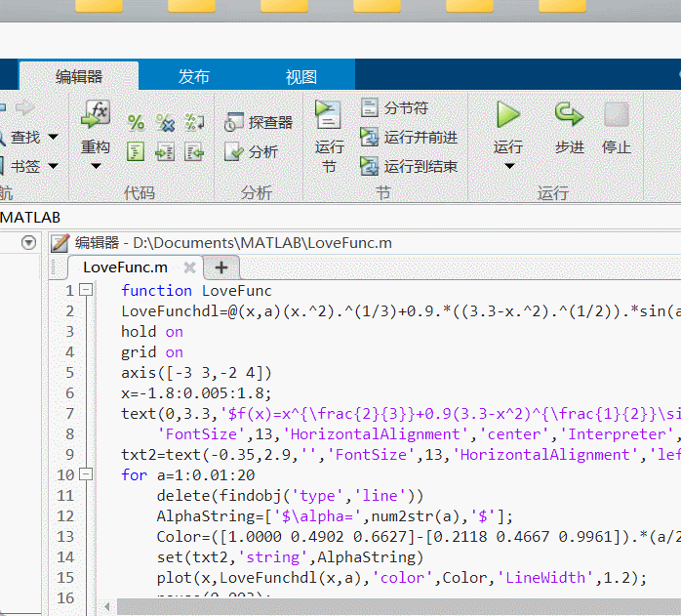
Task: Click the forward navigation arrow icon
Action: 24,107
